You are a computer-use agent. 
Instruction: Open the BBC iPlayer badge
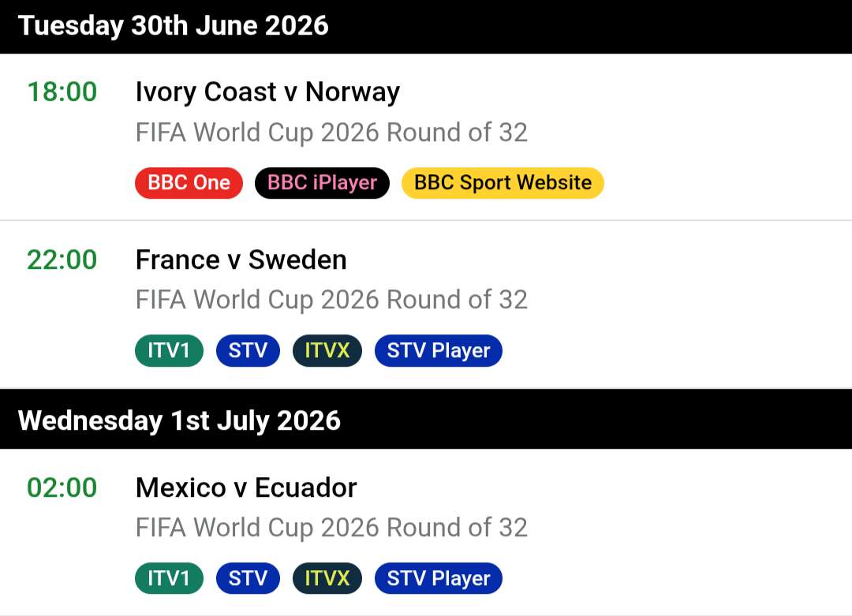322,183
